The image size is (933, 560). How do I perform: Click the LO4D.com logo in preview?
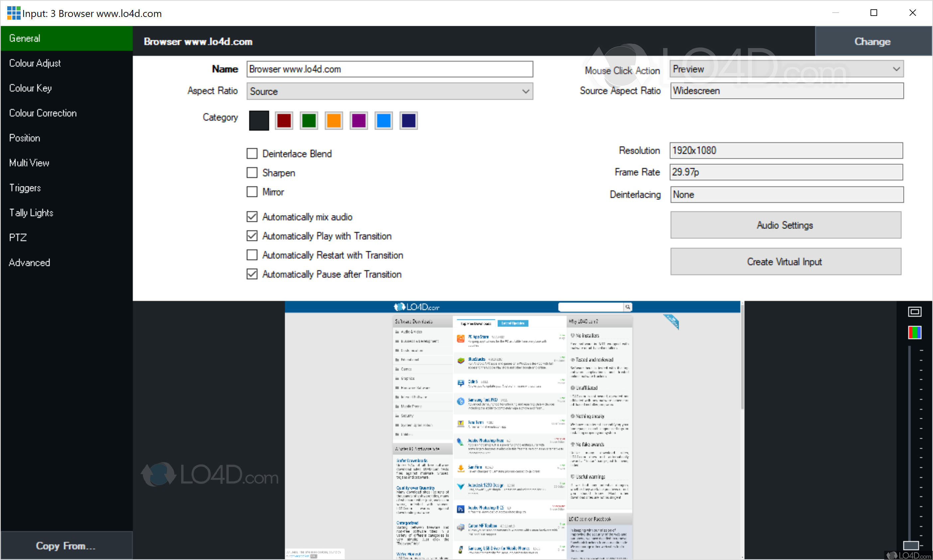(417, 307)
